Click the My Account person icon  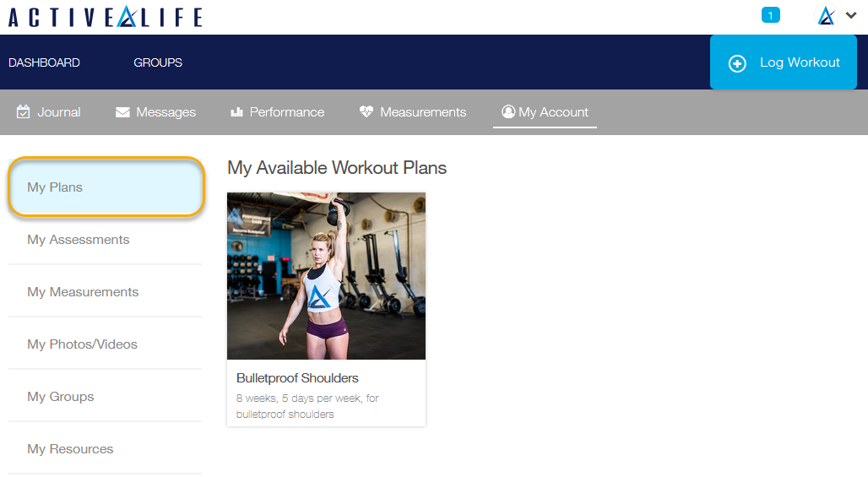(508, 111)
